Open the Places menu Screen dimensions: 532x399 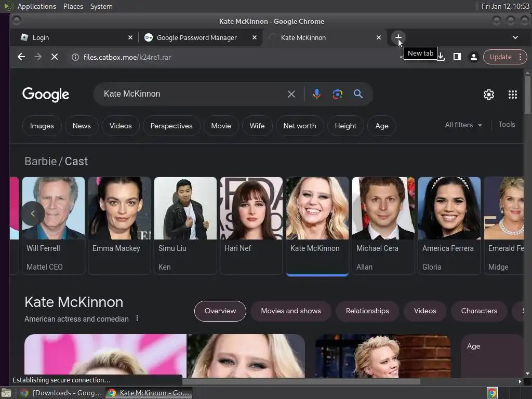click(73, 6)
